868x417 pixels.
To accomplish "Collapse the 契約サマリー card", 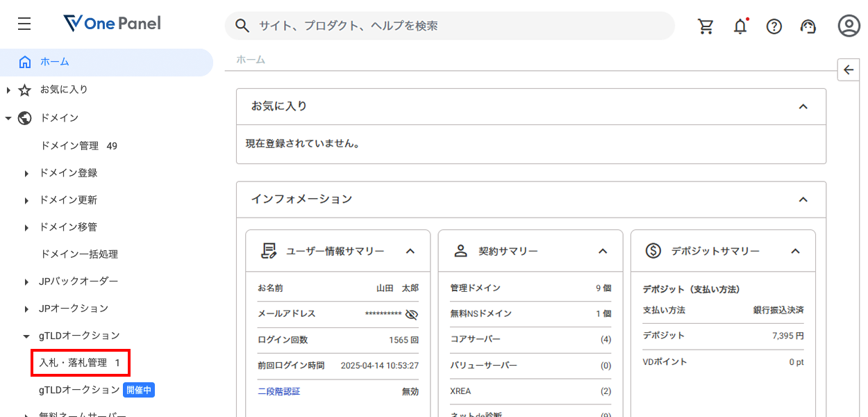I will 603,251.
